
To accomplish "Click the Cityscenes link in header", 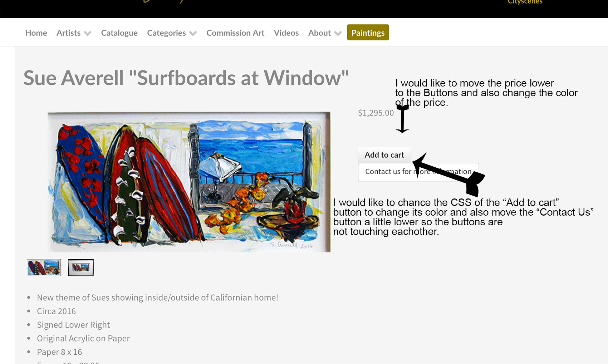I will click(x=525, y=2).
